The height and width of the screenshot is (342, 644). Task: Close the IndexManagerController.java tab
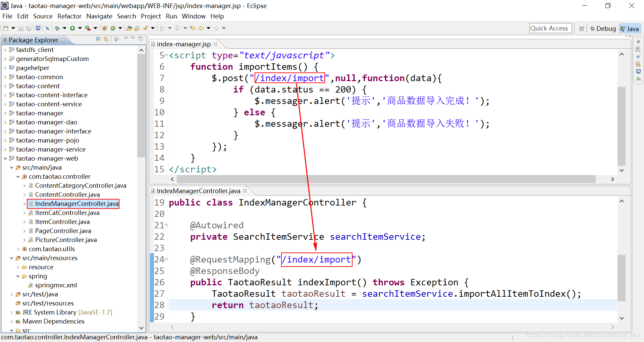tap(245, 190)
